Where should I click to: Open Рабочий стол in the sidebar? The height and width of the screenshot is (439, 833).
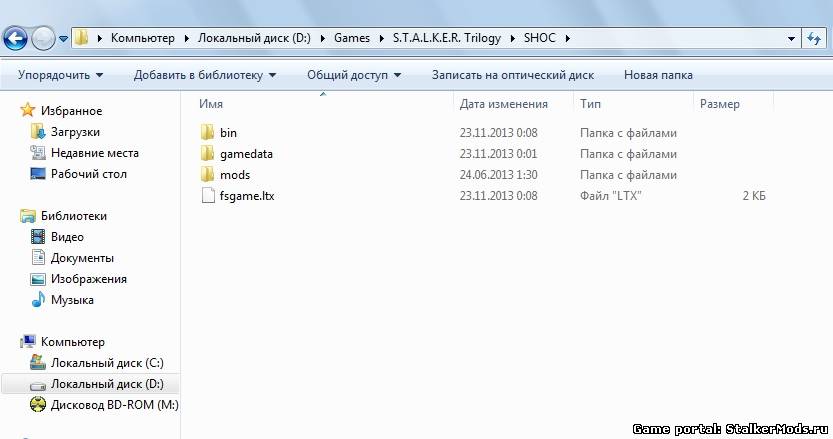click(89, 174)
